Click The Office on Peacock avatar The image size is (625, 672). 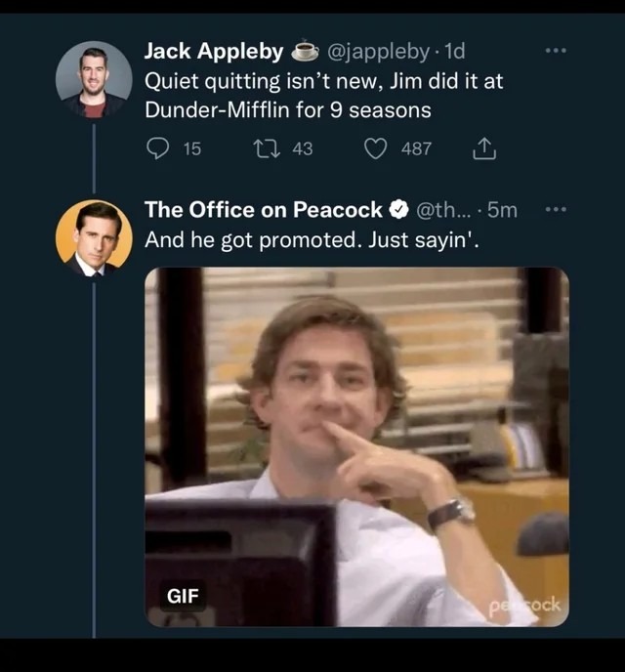[94, 238]
